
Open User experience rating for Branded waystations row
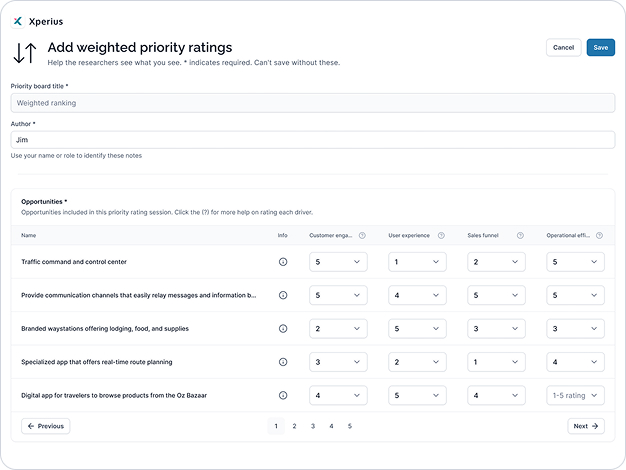pos(417,329)
